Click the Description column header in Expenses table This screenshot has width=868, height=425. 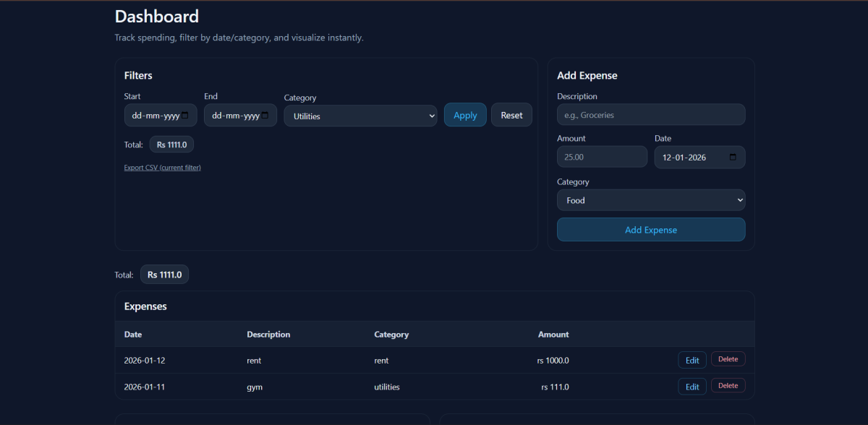click(268, 335)
